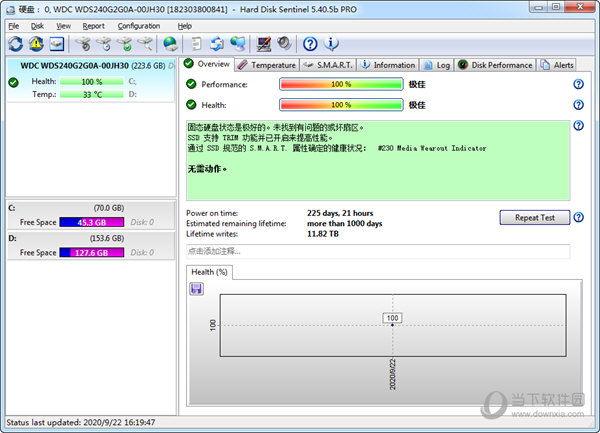600x433 pixels.
Task: Click the monitor with pen toolbar icon
Action: [264, 44]
